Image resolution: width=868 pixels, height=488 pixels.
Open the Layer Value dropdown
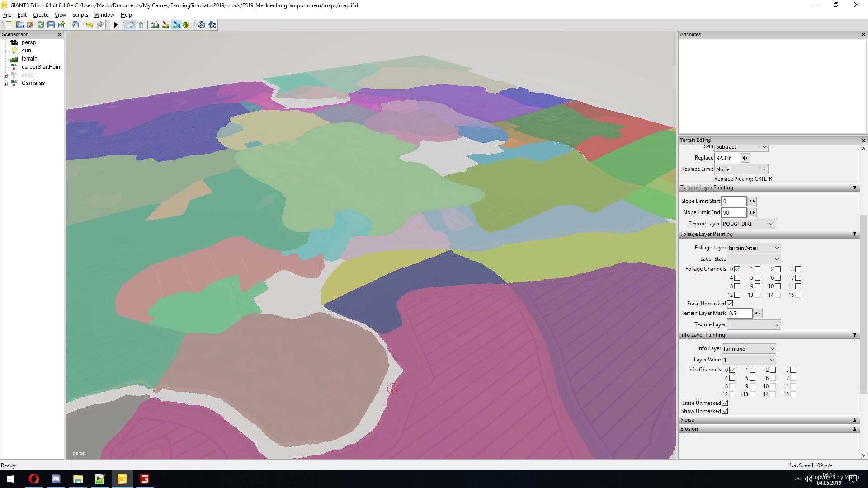pos(749,360)
